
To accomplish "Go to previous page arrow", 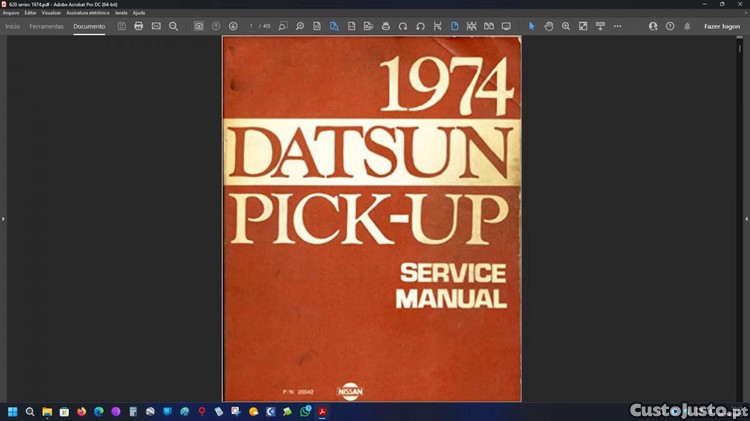I will [216, 26].
